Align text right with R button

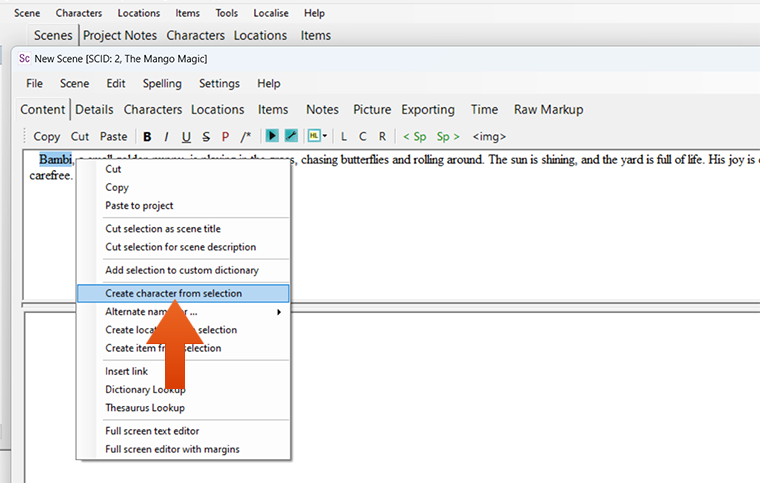pos(382,137)
